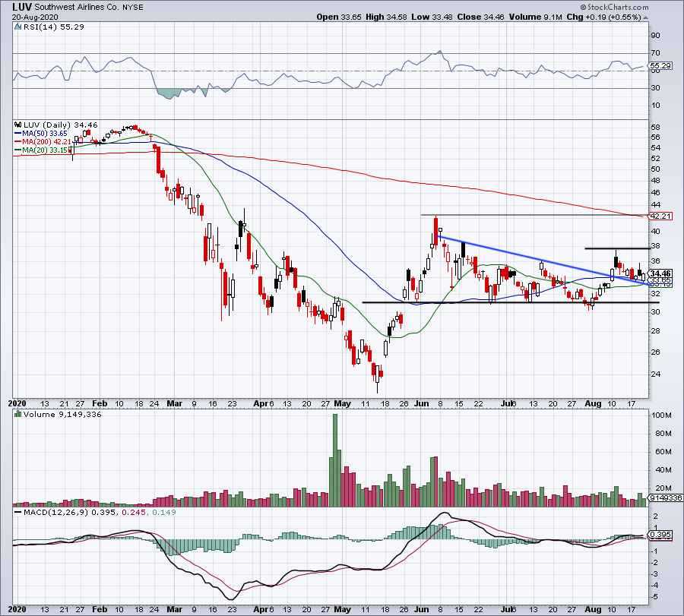684x616 pixels.
Task: Click the 34.46 last price tag on the axis
Action: 660,273
